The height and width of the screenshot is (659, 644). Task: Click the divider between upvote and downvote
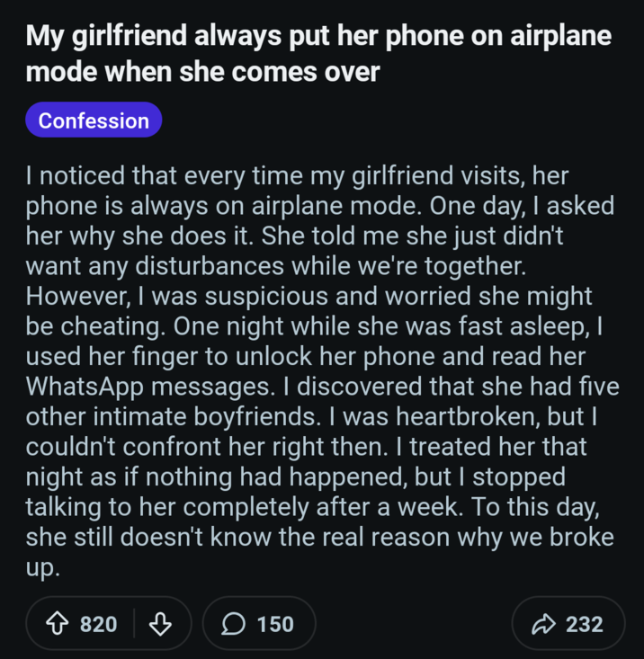pyautogui.click(x=134, y=623)
